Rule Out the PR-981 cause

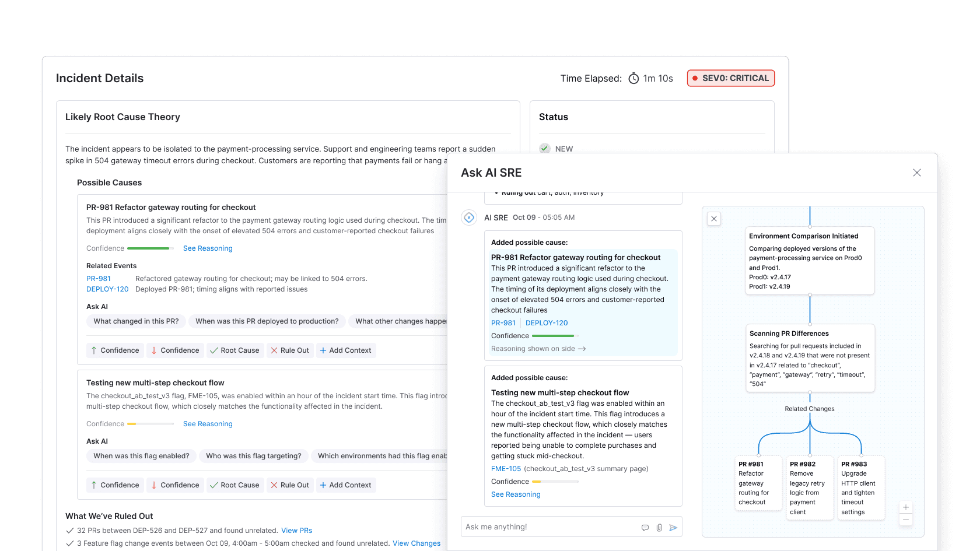290,350
